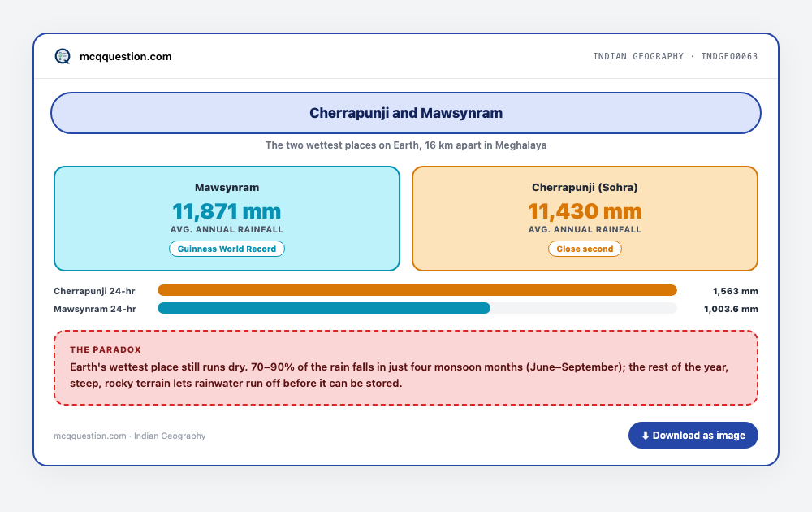Click the Download as image button
Image resolution: width=812 pixels, height=512 pixels.
(693, 436)
